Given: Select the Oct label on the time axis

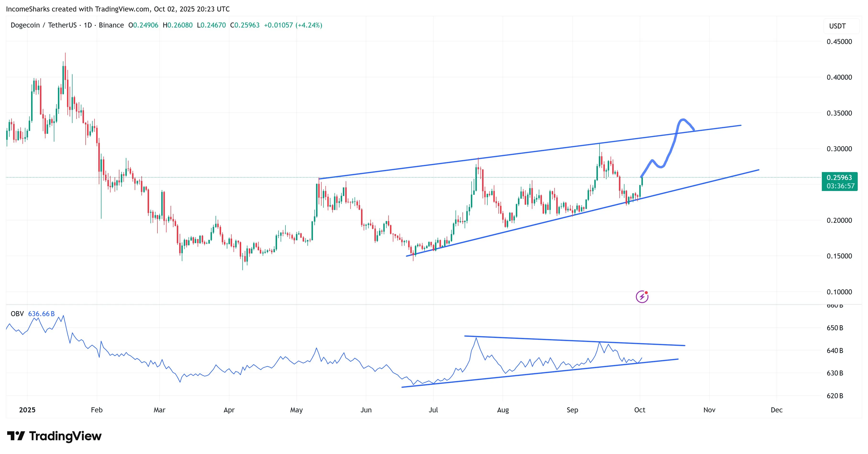Looking at the screenshot, I should (640, 410).
